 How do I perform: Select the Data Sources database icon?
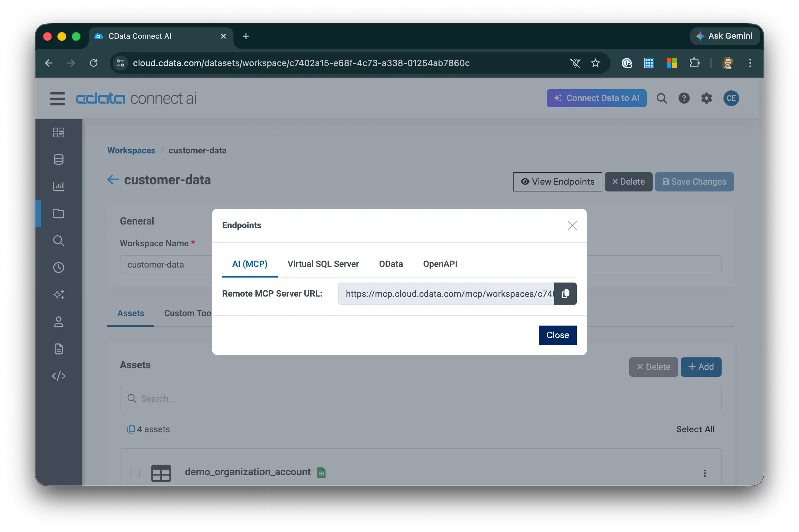click(x=58, y=159)
